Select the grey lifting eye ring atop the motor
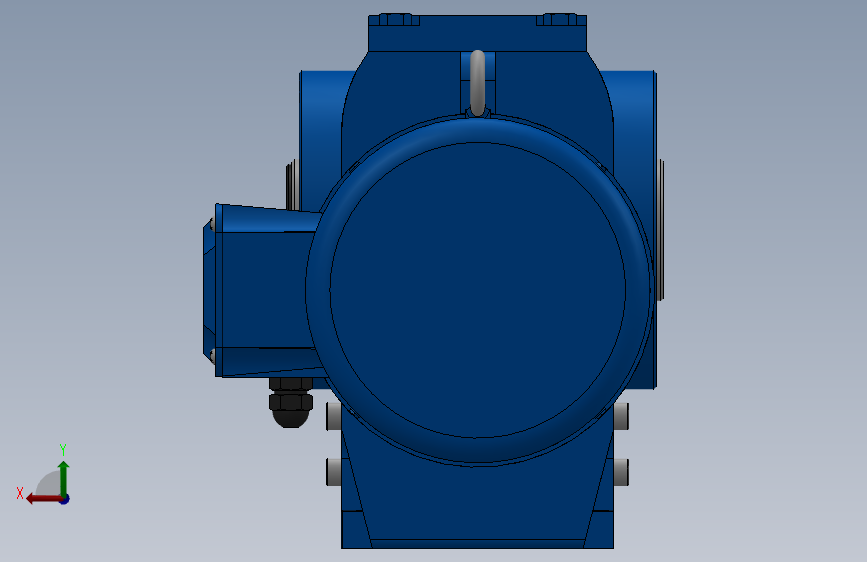The image size is (867, 562). click(478, 83)
